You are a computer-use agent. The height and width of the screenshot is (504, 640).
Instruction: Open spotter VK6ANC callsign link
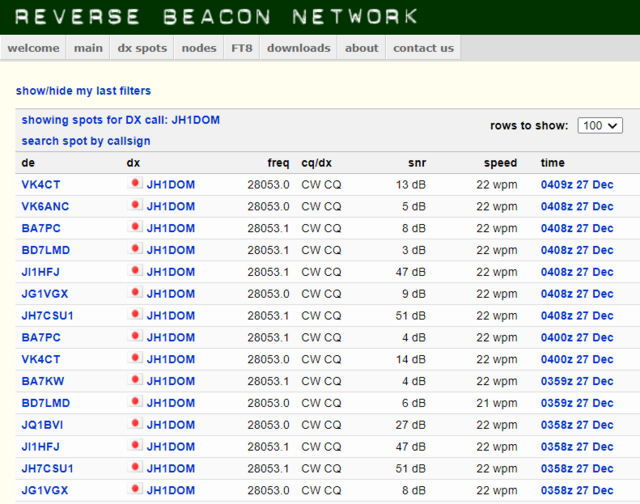(45, 206)
